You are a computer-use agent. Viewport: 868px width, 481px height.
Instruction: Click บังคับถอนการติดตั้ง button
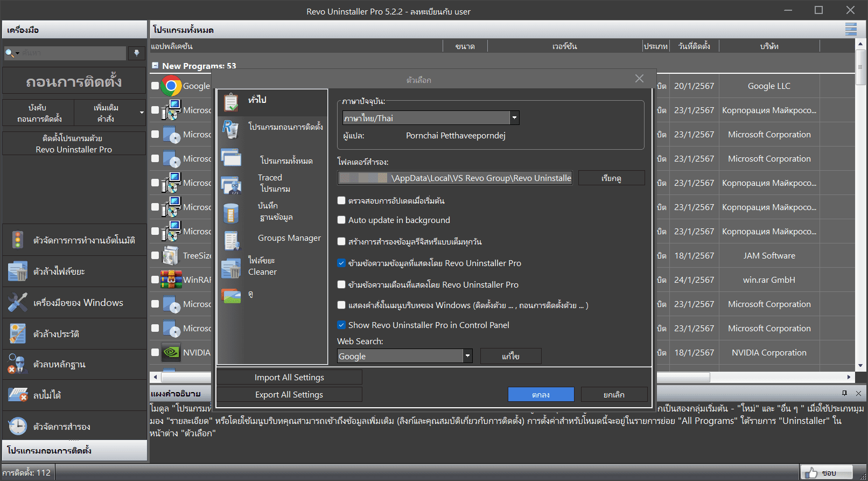pyautogui.click(x=39, y=113)
